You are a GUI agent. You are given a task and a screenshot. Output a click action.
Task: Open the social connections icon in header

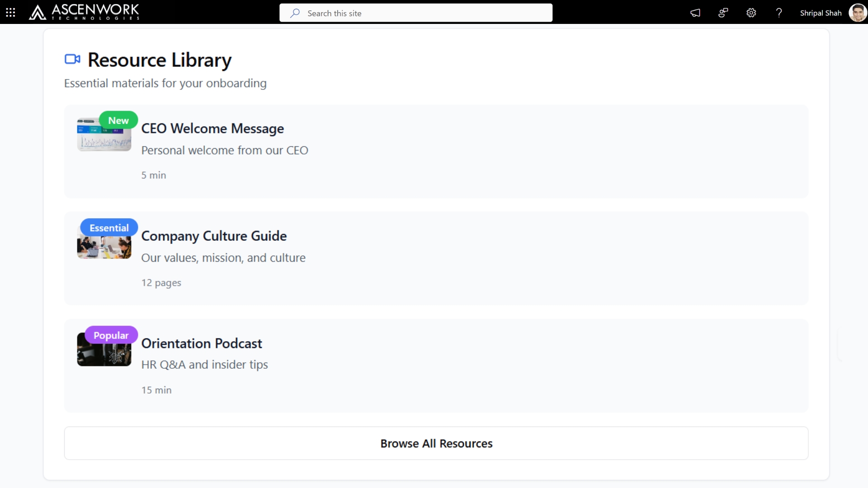[723, 13]
